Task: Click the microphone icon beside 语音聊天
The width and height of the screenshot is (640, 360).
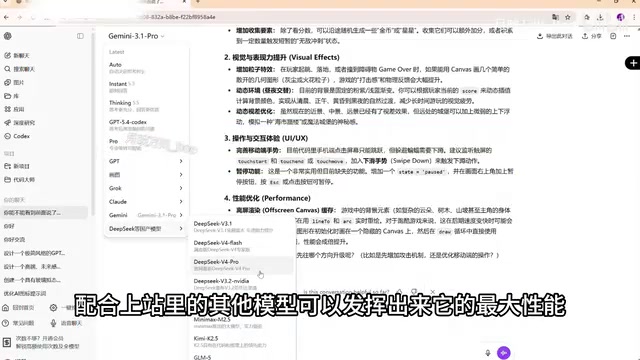Action: coord(53,323)
